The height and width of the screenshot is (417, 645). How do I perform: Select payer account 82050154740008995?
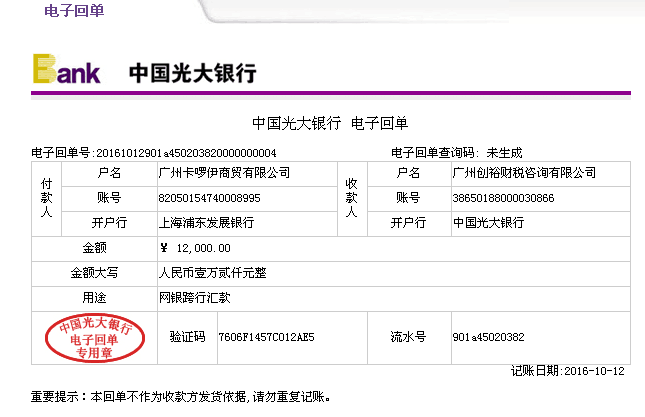click(x=209, y=198)
